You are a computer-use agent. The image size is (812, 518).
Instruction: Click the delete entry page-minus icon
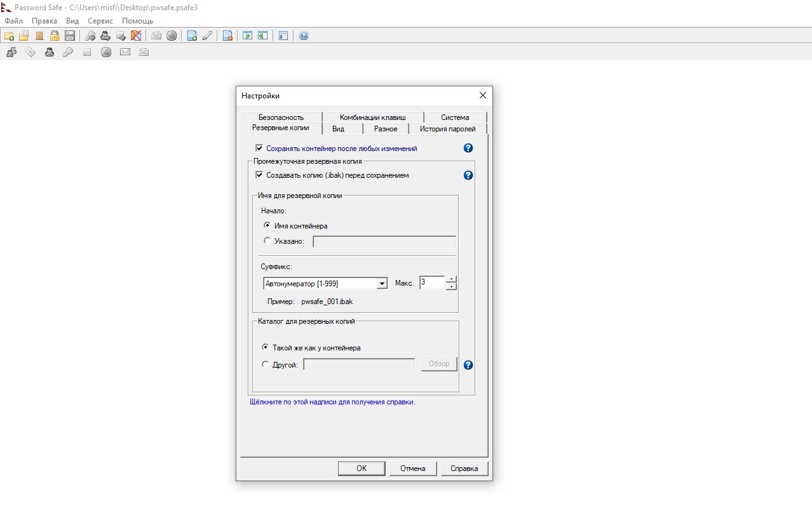(x=227, y=36)
